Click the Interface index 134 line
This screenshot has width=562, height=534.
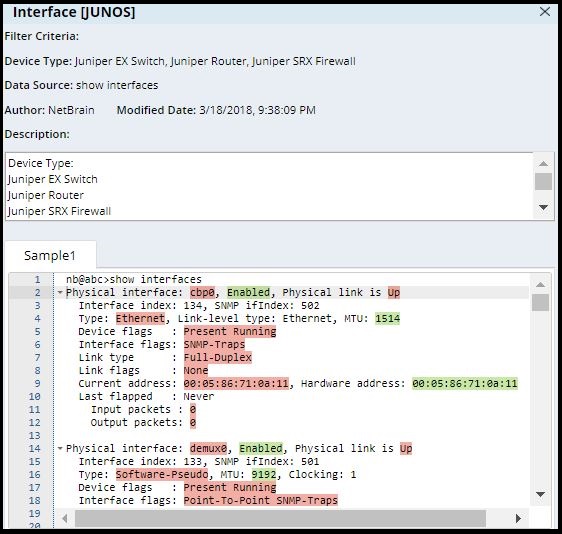[199, 305]
